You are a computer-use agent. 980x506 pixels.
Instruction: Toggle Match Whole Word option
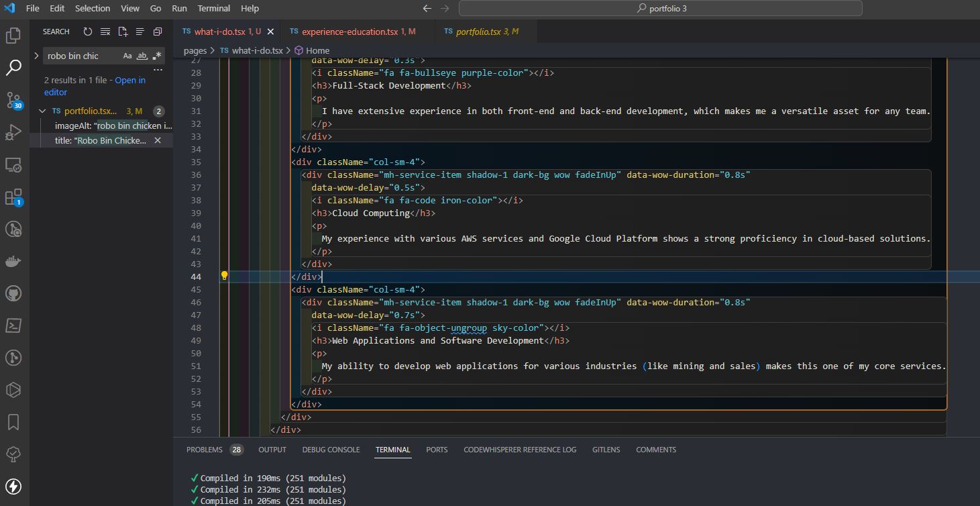(x=142, y=56)
